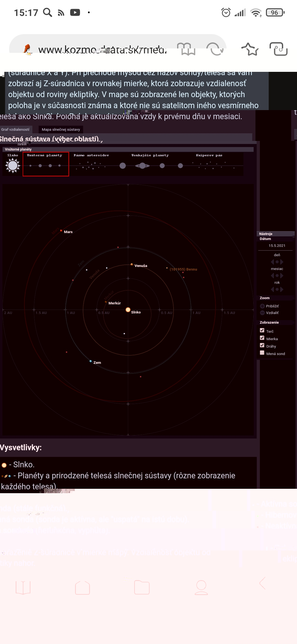Advance one day with deň right arrow
The image size is (297, 644).
282,262
